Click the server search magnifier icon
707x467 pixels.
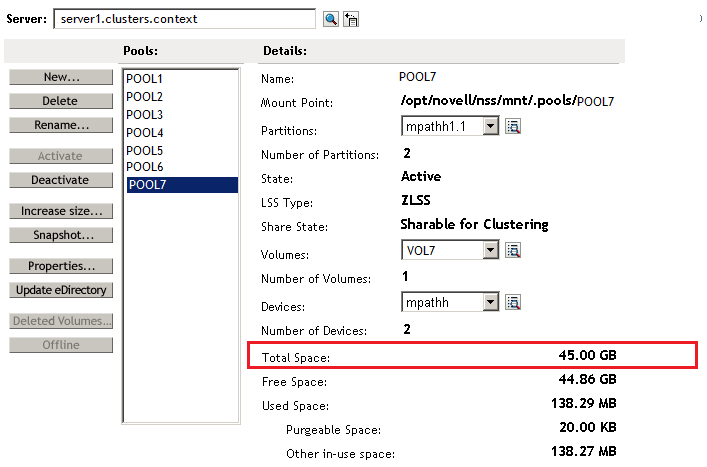(x=331, y=19)
